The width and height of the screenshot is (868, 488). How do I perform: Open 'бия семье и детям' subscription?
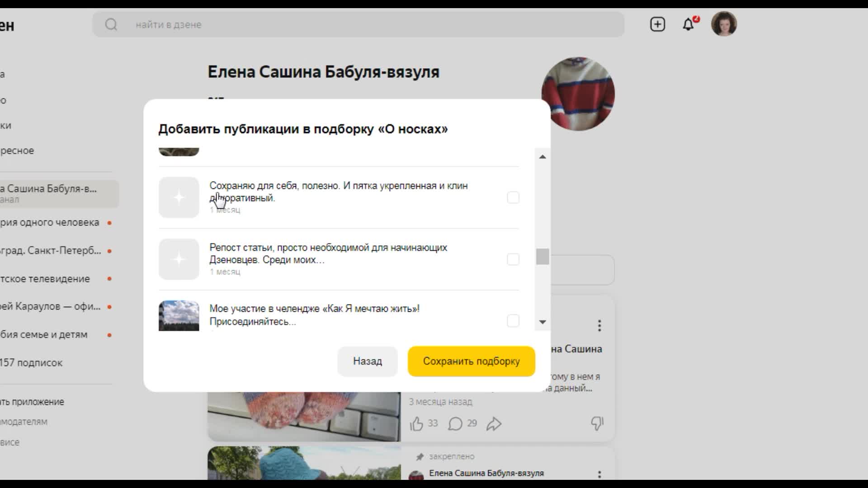point(56,335)
